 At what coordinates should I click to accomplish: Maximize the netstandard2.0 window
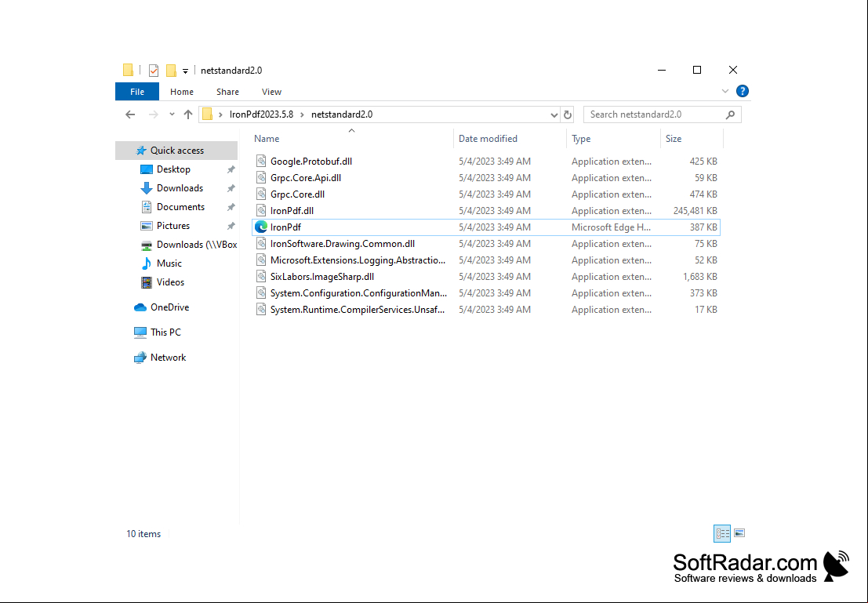tap(697, 71)
